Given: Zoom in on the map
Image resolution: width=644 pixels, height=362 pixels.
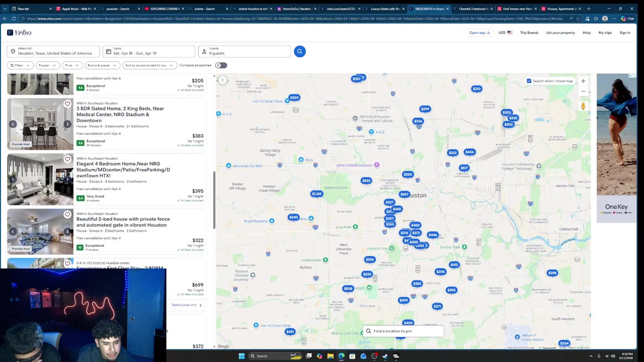Looking at the screenshot, I should coord(583,81).
